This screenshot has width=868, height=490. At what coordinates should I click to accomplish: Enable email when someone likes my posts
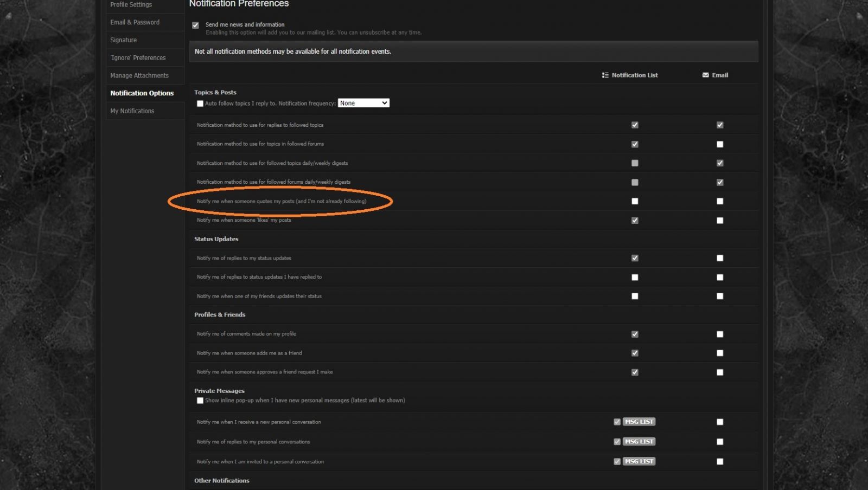pos(720,221)
